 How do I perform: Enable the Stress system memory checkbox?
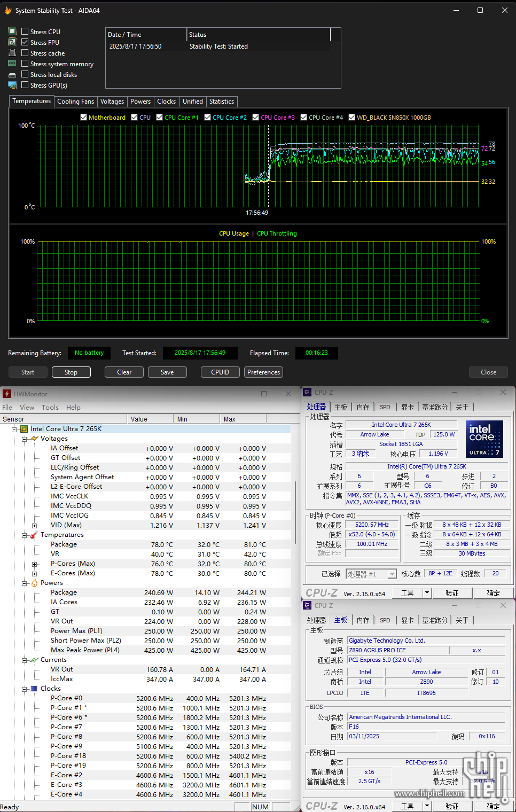(25, 64)
